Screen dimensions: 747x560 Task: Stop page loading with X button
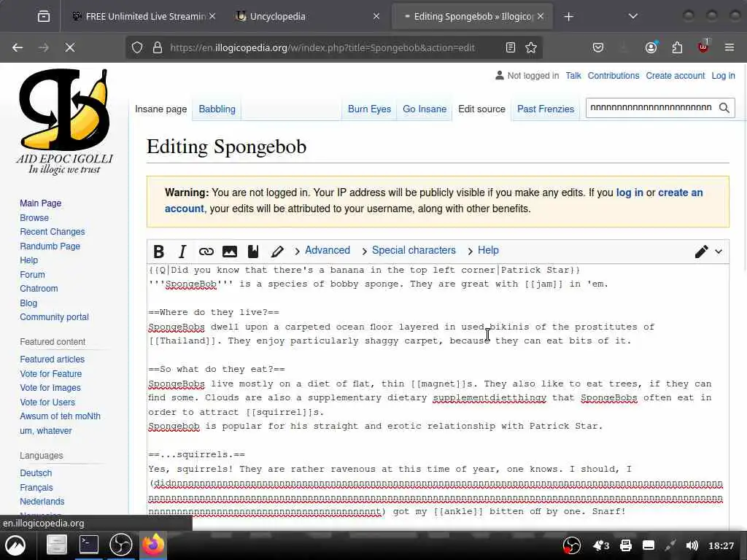click(69, 47)
